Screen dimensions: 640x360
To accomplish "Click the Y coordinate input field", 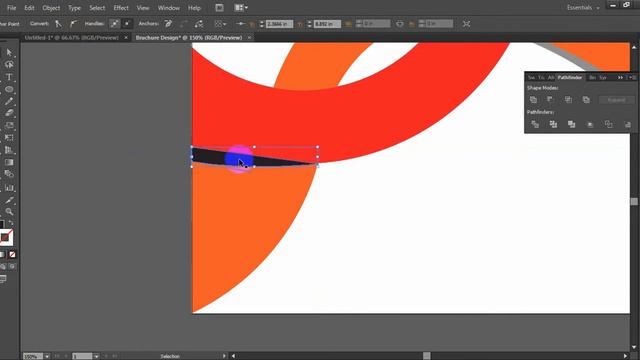I will click(x=327, y=24).
